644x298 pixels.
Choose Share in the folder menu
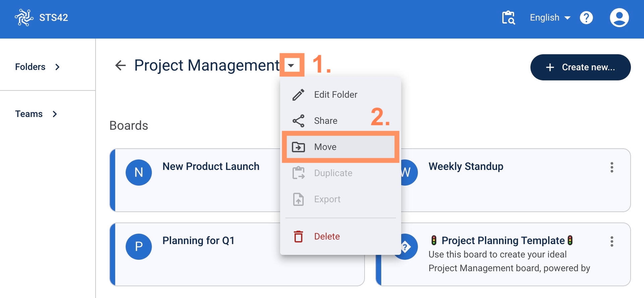pyautogui.click(x=325, y=121)
